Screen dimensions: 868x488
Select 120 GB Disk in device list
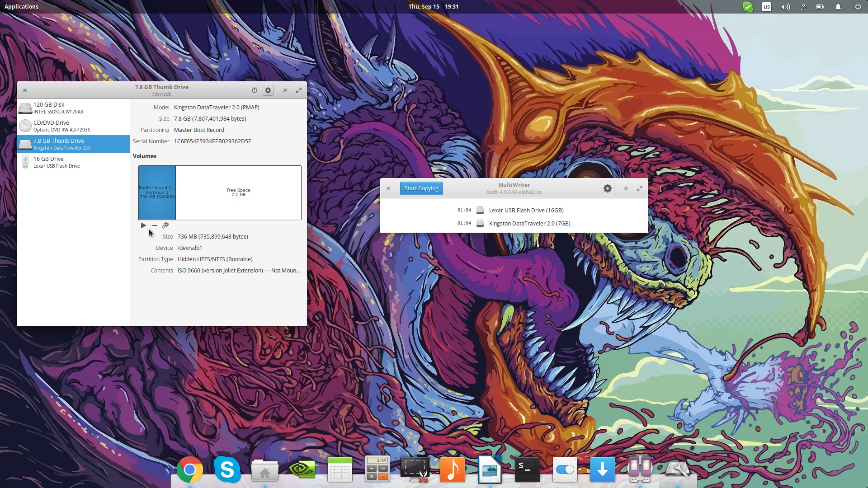(x=73, y=108)
